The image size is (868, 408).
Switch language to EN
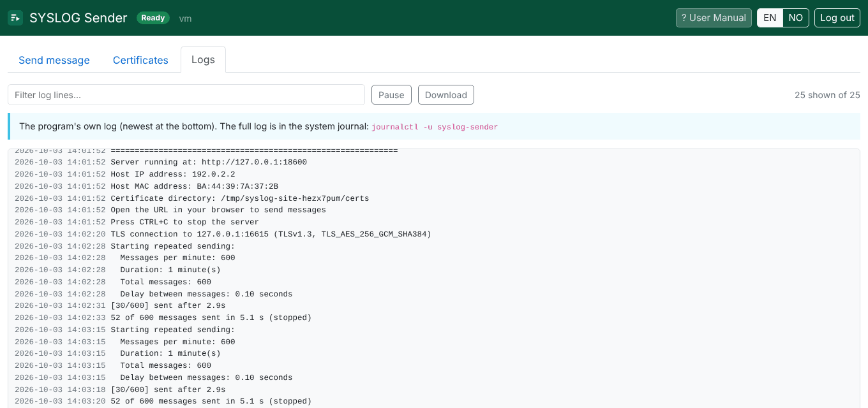[x=770, y=18]
